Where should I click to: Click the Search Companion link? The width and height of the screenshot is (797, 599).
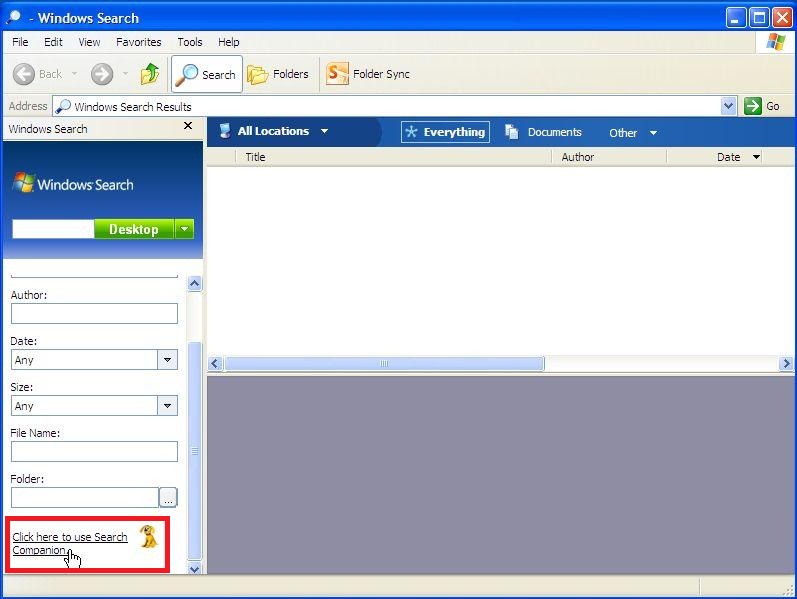pos(70,544)
